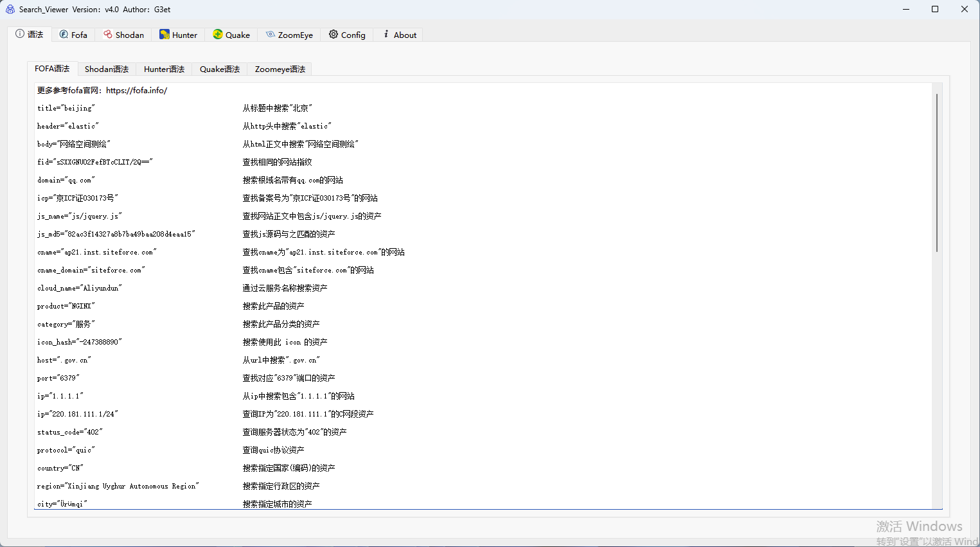Click description 查询quic协议资产

273,451
